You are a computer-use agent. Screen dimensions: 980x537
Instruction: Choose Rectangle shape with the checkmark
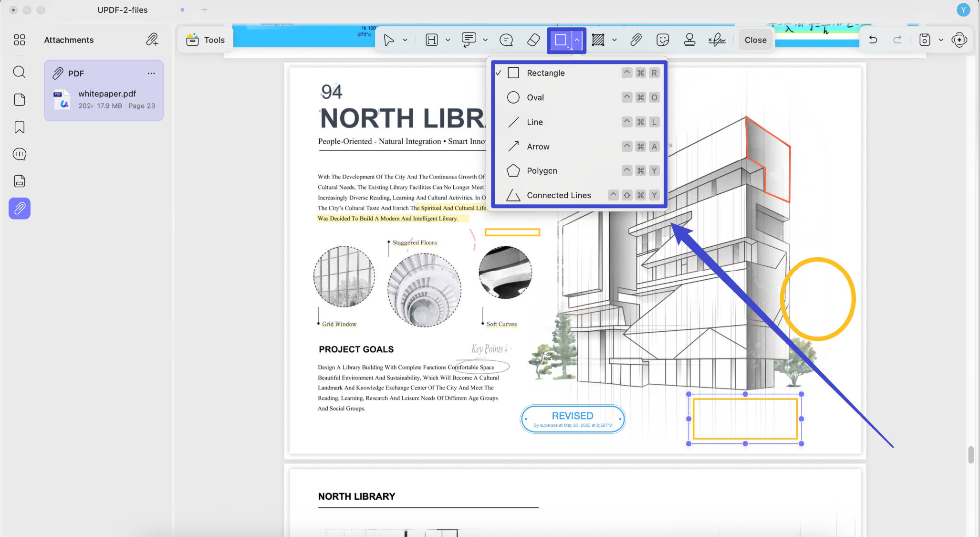[x=579, y=73]
